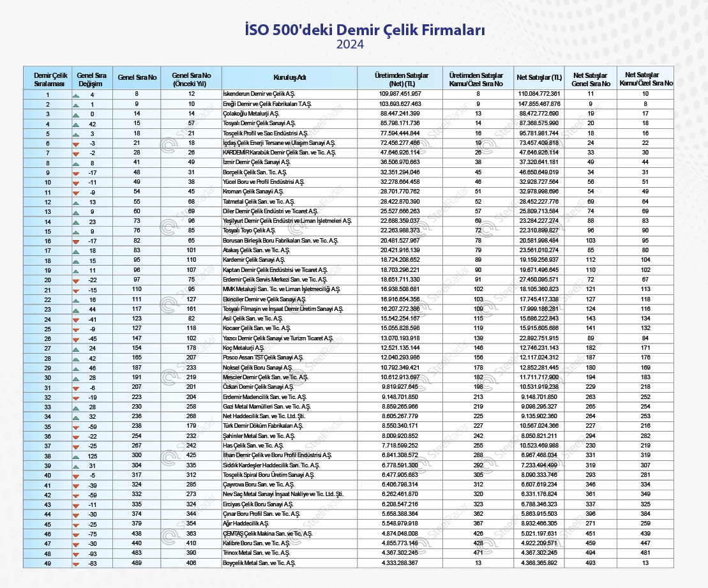This screenshot has width=708, height=588.
Task: Click the red down arrow in Asil Çelik row
Action: point(76,320)
